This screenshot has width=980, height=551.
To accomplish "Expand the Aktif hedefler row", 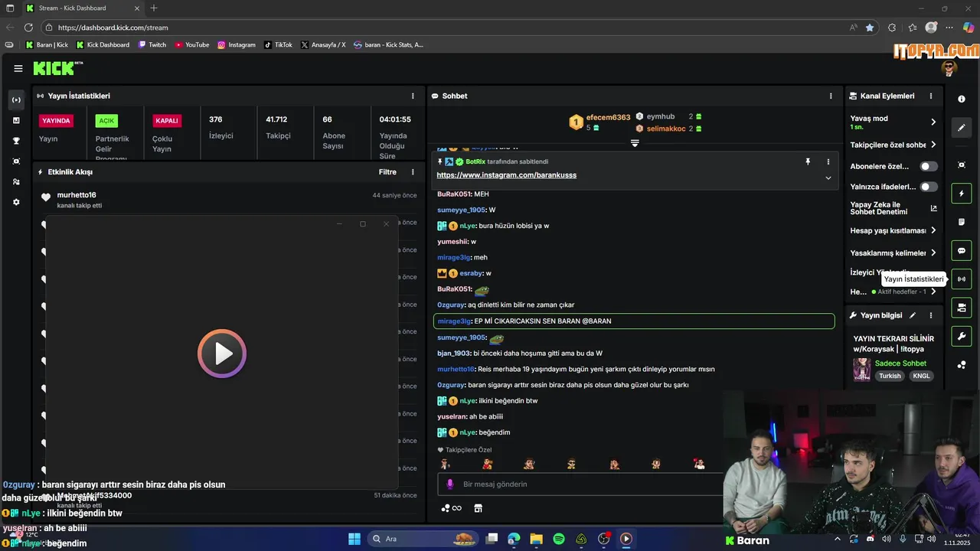I will [893, 292].
